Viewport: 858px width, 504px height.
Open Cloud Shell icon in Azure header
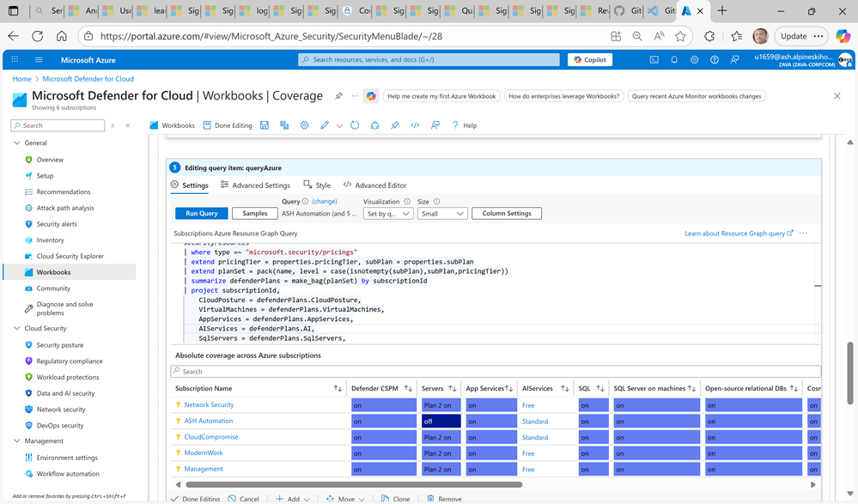[x=654, y=60]
